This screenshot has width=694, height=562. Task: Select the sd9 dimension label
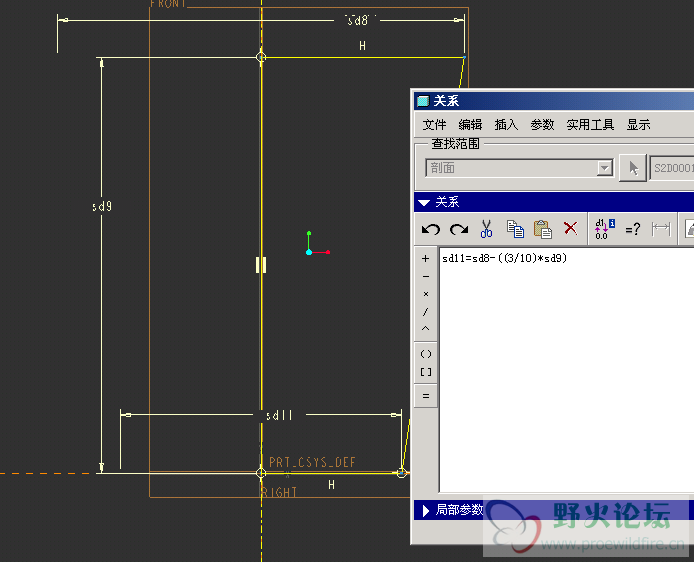pyautogui.click(x=102, y=206)
